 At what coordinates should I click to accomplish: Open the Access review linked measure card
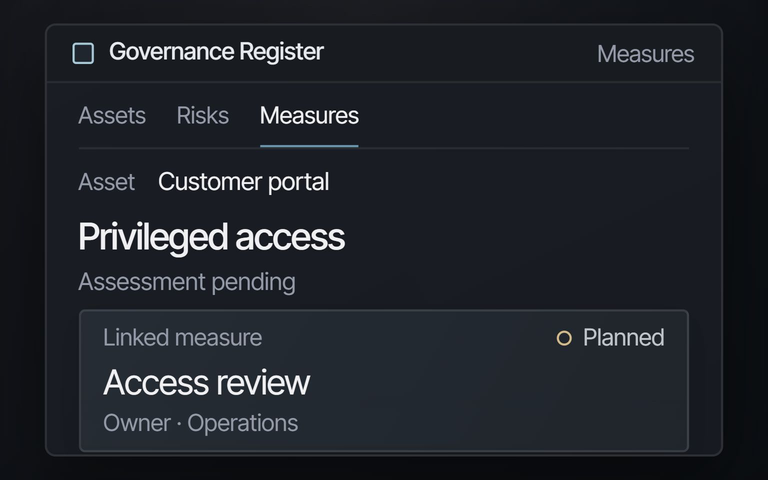[x=384, y=381]
